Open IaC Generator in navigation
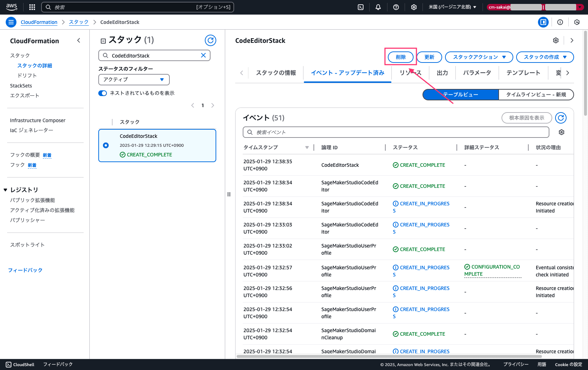588x370 pixels. tap(31, 130)
